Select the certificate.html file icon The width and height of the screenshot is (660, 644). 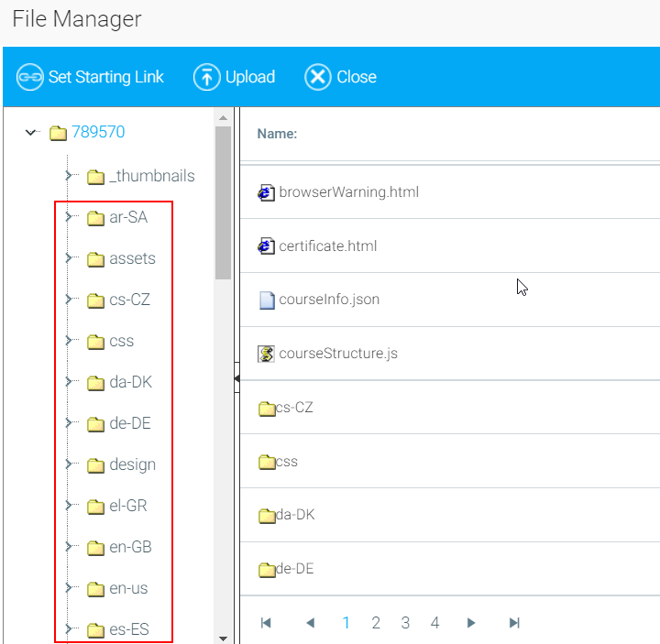pos(267,246)
